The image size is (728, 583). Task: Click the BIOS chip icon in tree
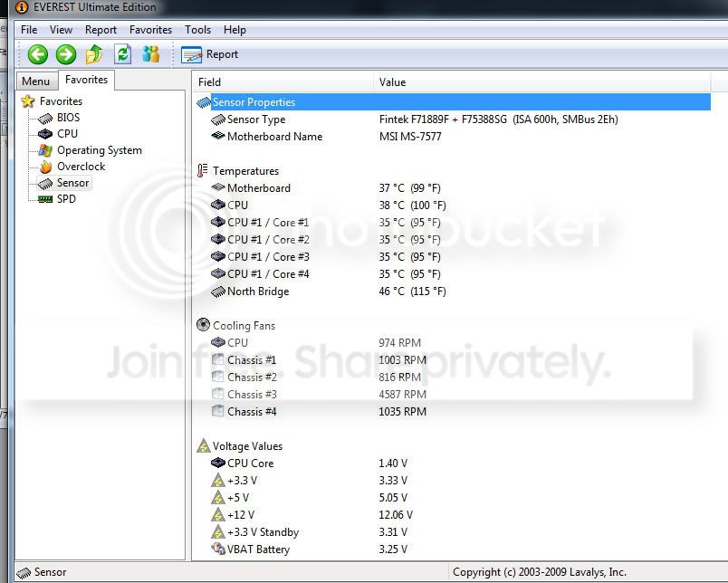tap(45, 119)
